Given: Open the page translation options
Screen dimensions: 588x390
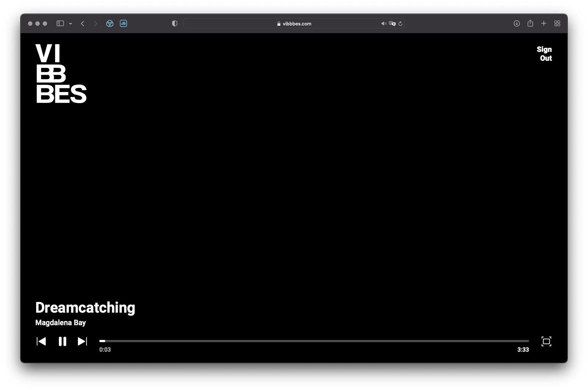Looking at the screenshot, I should 392,24.
